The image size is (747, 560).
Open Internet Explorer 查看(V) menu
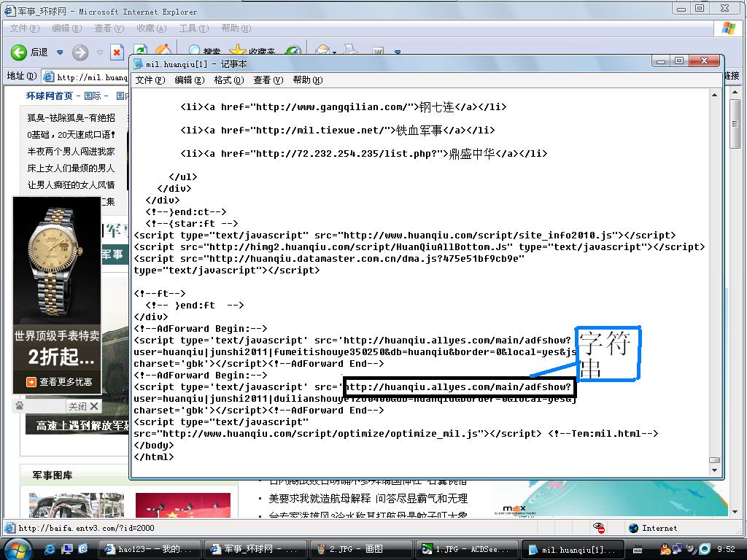pyautogui.click(x=109, y=28)
